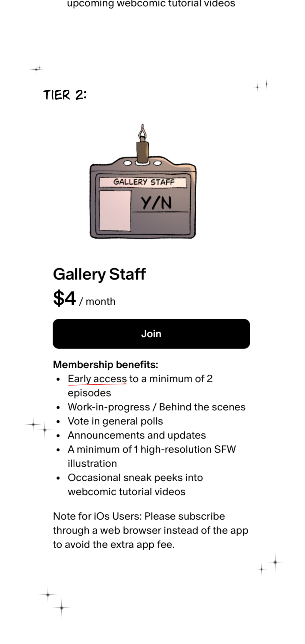Click the underlined Early access text
The width and height of the screenshot is (305, 644).
97,379
